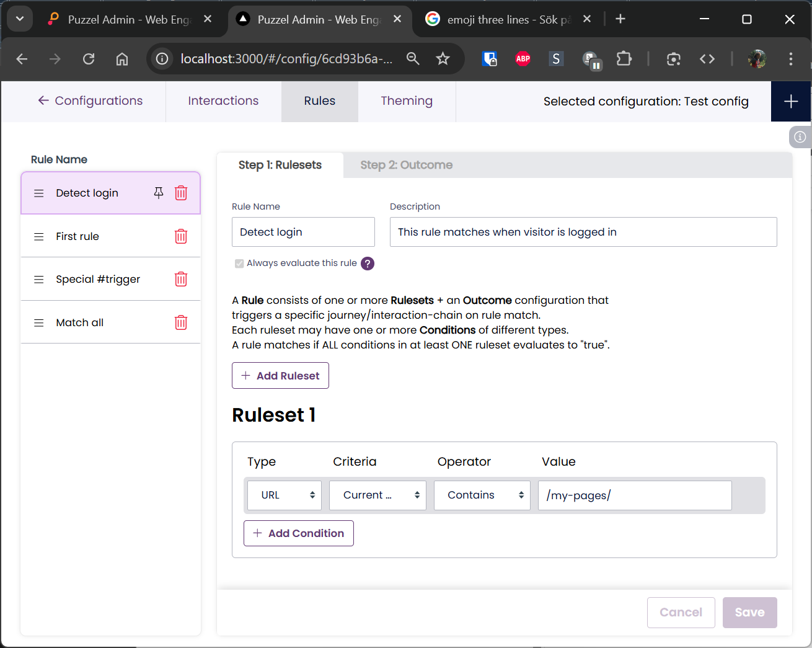Click drag handle beside First rule
Image resolution: width=812 pixels, height=648 pixels.
[39, 236]
